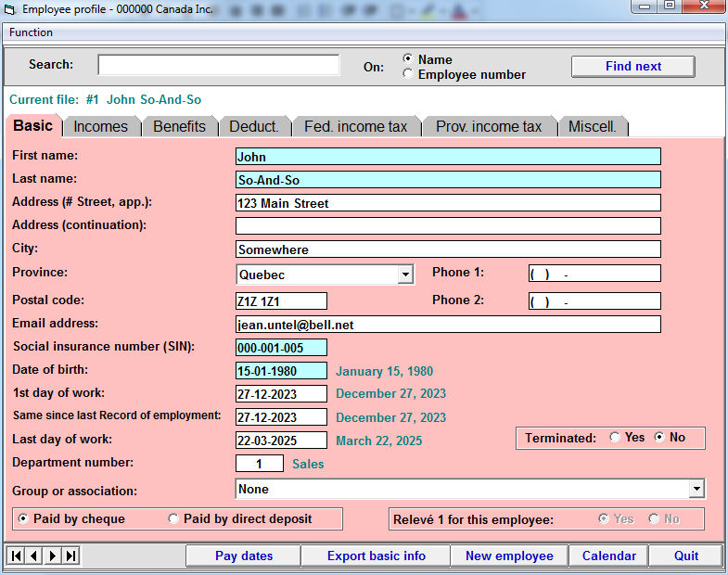Click the application icon in title bar
This screenshot has height=575, width=728.
click(10, 9)
